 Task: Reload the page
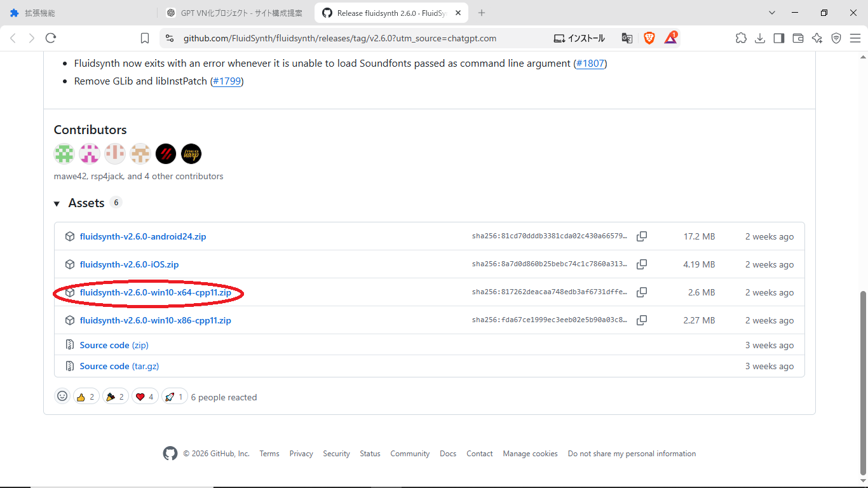pos(51,38)
